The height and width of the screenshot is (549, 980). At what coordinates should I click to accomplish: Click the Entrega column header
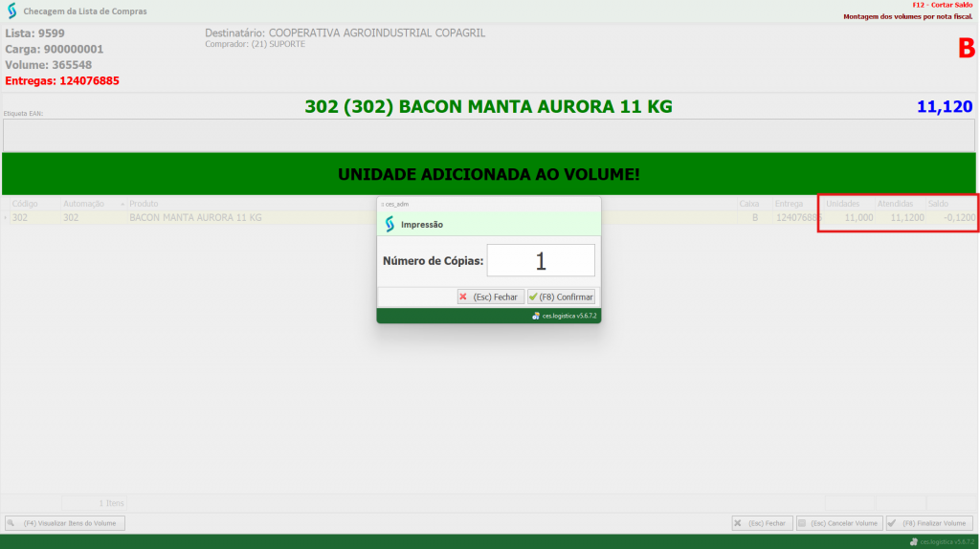coord(789,204)
